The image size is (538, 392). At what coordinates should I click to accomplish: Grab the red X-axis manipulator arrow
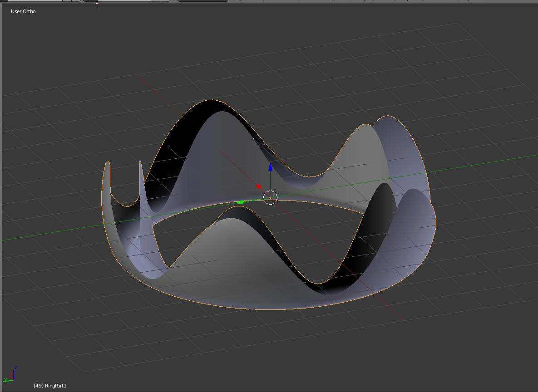click(x=258, y=186)
